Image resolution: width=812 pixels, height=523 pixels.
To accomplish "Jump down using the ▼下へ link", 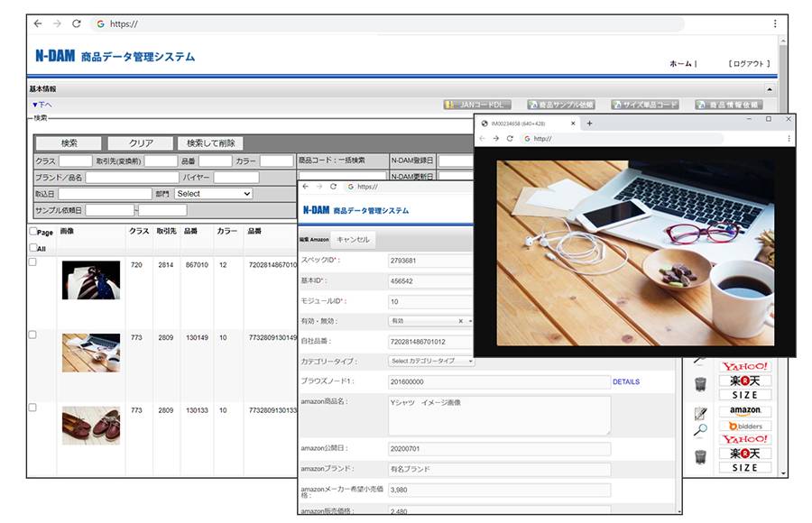I will (42, 105).
